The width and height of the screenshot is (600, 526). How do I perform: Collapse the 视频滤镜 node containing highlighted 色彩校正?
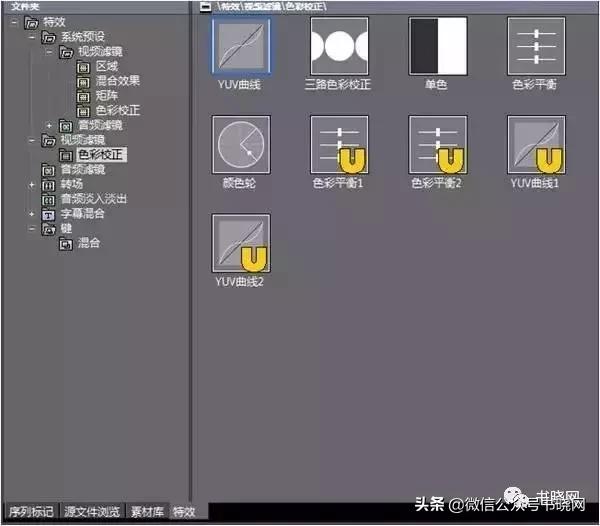click(x=32, y=140)
